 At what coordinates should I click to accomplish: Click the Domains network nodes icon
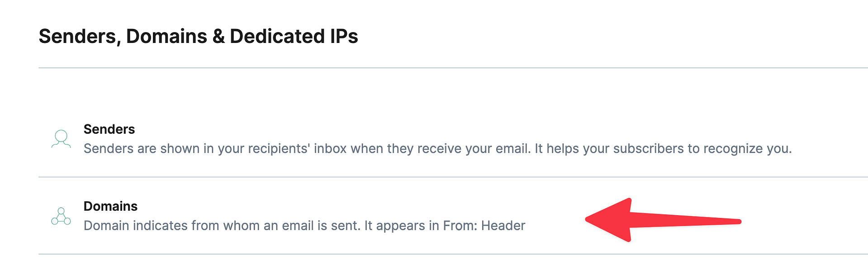click(61, 216)
